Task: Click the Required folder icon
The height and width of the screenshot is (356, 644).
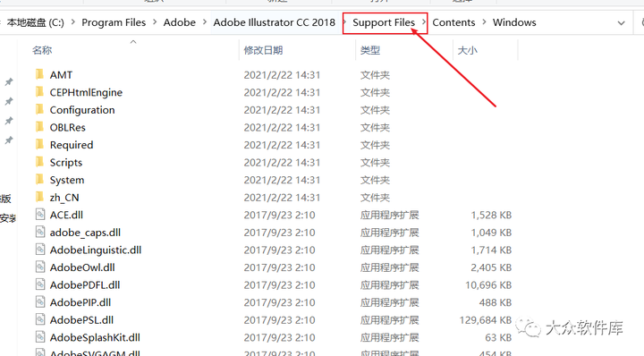Action: (40, 145)
